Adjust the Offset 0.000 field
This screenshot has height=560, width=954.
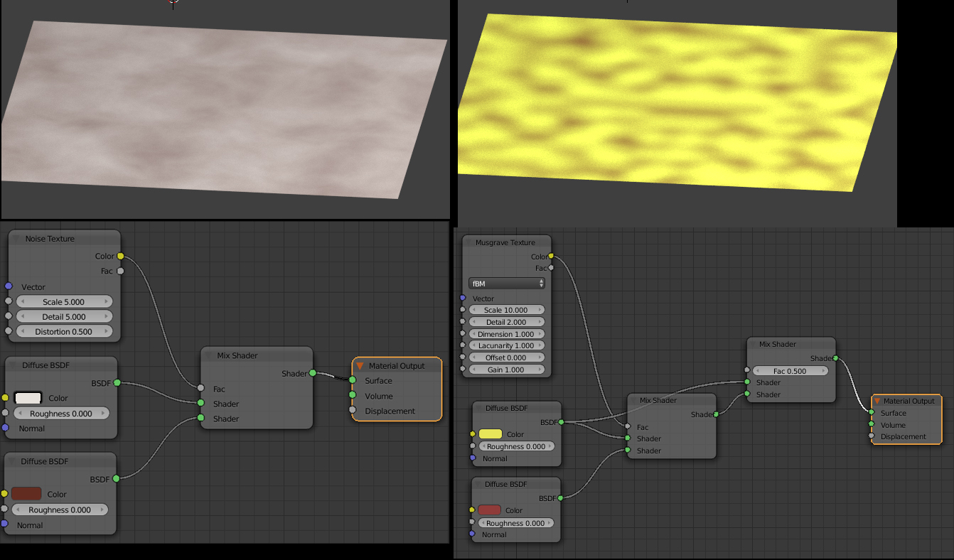pos(506,357)
